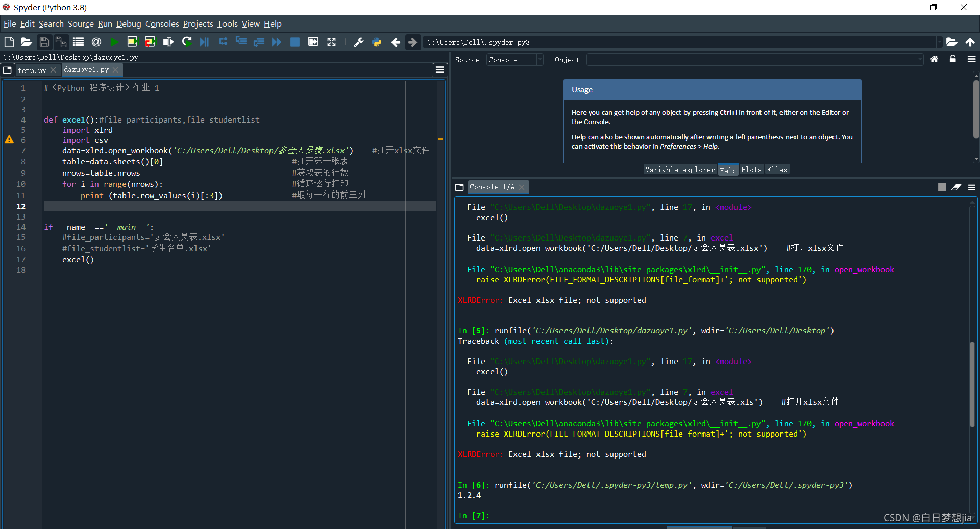The width and height of the screenshot is (980, 529).
Task: Run selection or current line
Action: (x=168, y=42)
